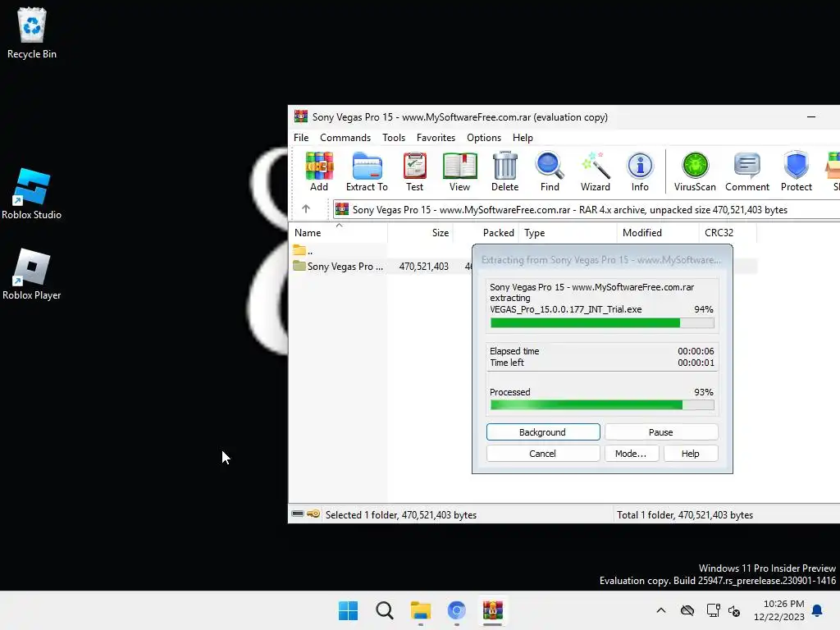Pause the extraction
The height and width of the screenshot is (630, 840).
point(661,432)
